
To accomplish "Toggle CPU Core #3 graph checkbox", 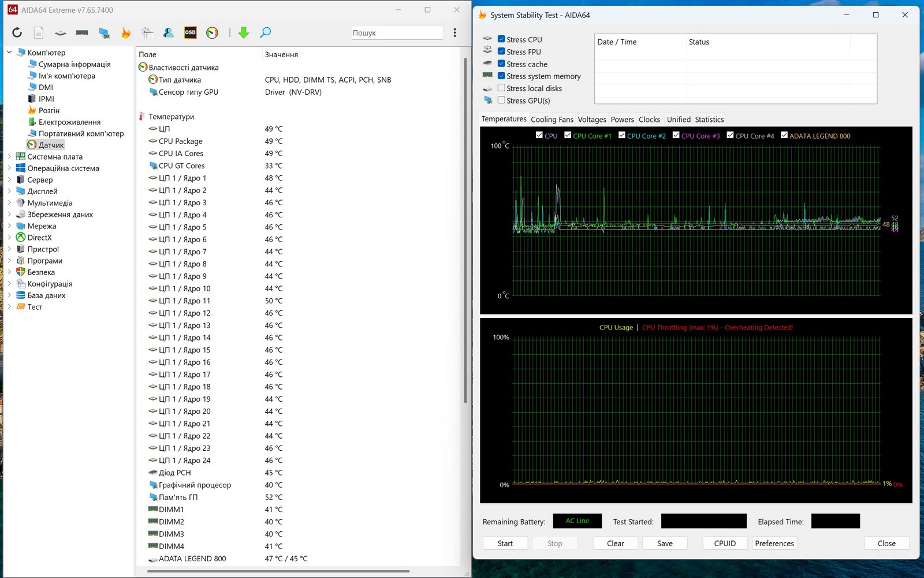I will pyautogui.click(x=676, y=135).
